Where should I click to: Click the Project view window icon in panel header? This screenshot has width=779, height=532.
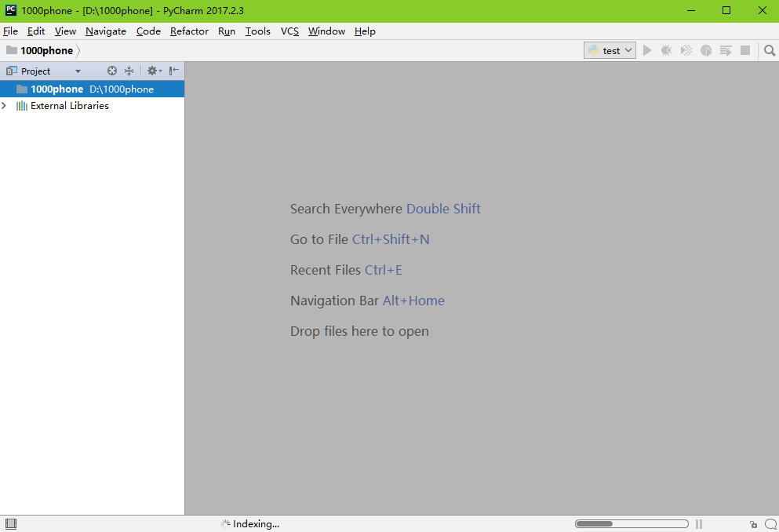(x=12, y=71)
